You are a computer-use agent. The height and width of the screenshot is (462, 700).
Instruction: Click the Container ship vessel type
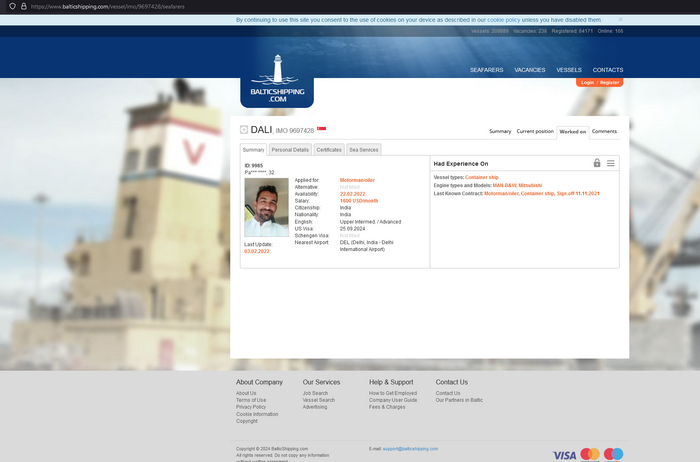[482, 177]
